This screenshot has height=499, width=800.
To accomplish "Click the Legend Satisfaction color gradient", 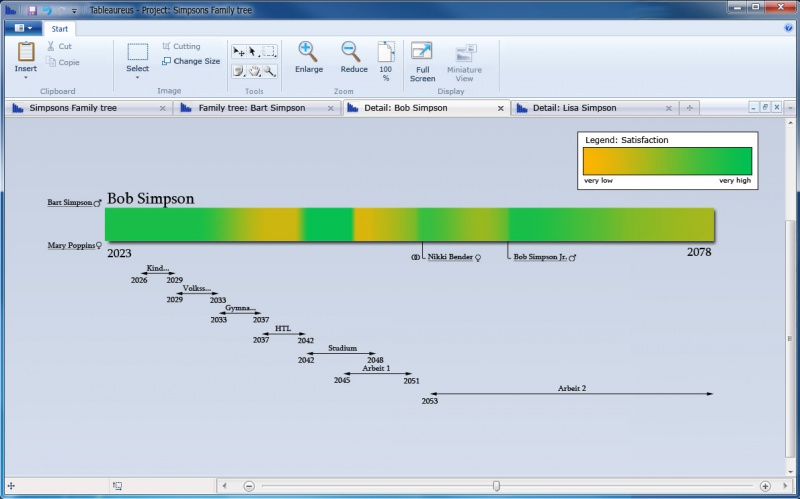I will coord(667,161).
